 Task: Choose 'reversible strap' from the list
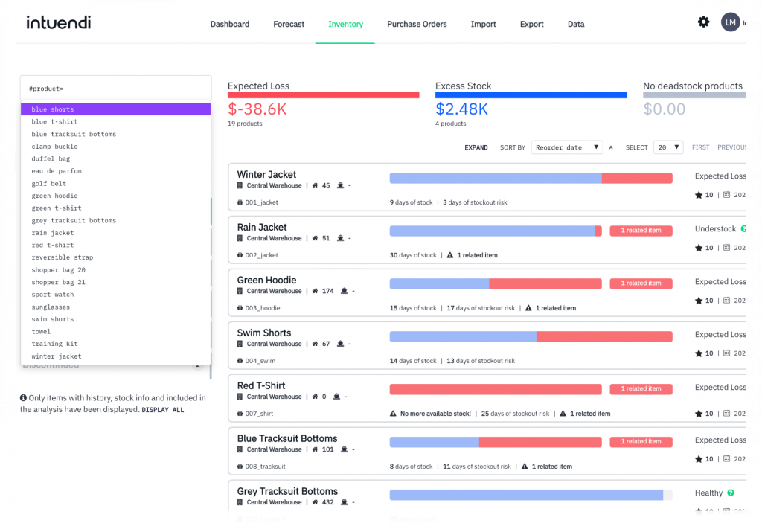click(x=115, y=257)
